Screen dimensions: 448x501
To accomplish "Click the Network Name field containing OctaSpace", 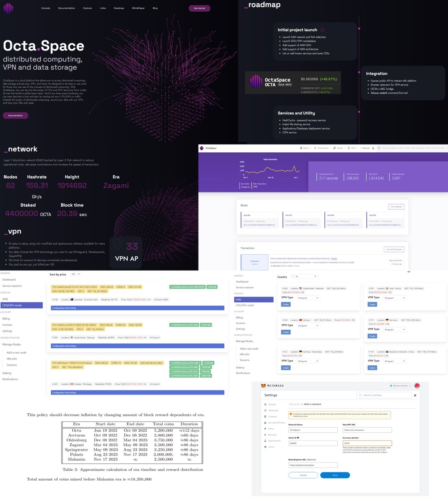I will tap(313, 430).
